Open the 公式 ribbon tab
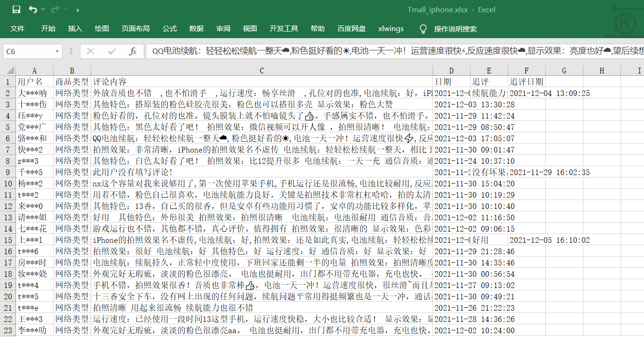644x337 pixels. tap(170, 29)
